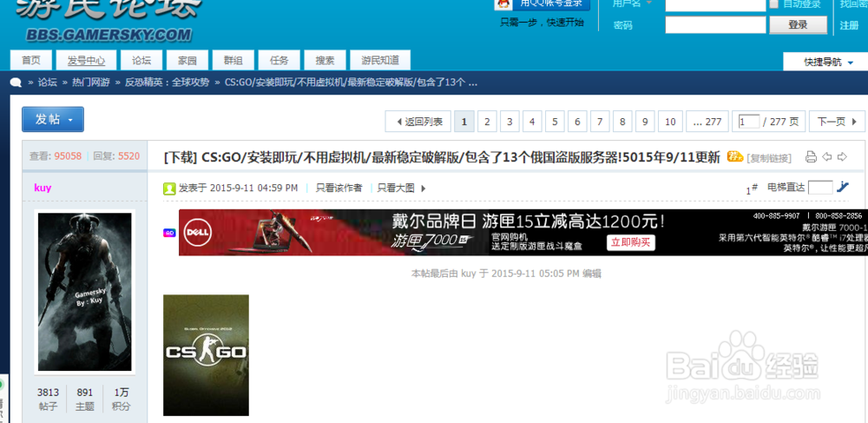Open the 发号中心 nav tab
This screenshot has height=423, width=868.
coord(86,60)
